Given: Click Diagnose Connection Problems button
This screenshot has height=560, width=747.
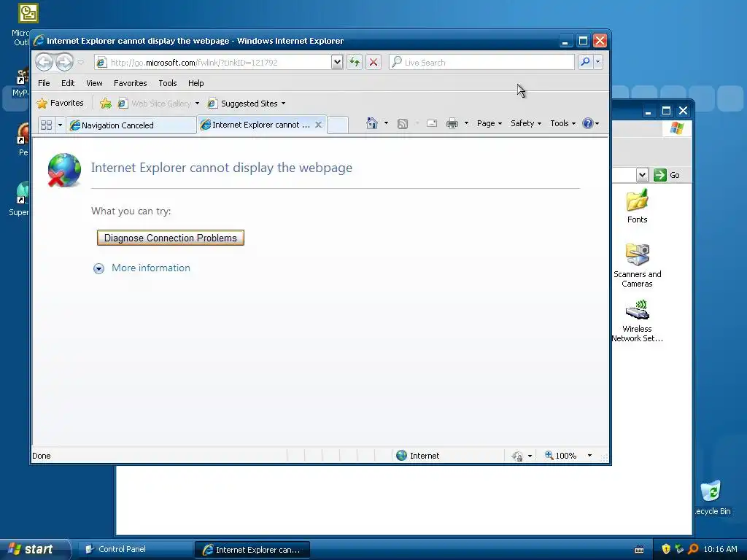Looking at the screenshot, I should [x=171, y=238].
